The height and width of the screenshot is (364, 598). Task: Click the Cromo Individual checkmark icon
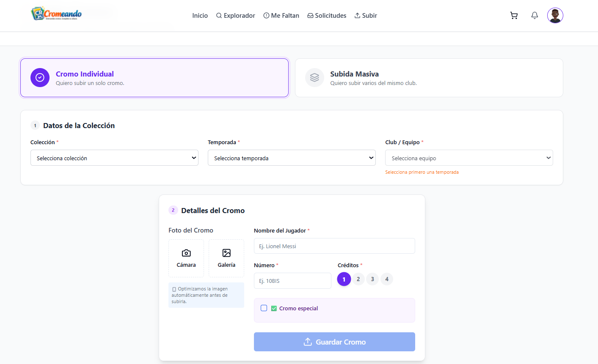point(40,78)
